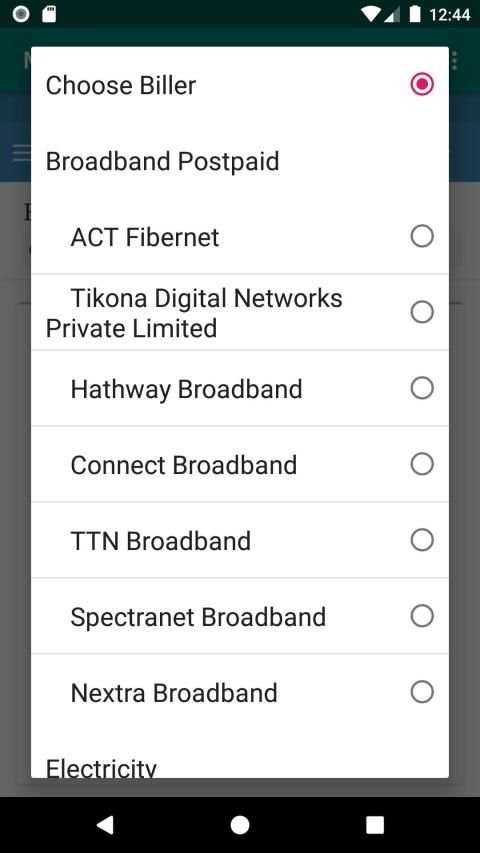Screen dimensions: 480x853
Task: Tap the SD card notification icon
Action: pyautogui.click(x=50, y=14)
